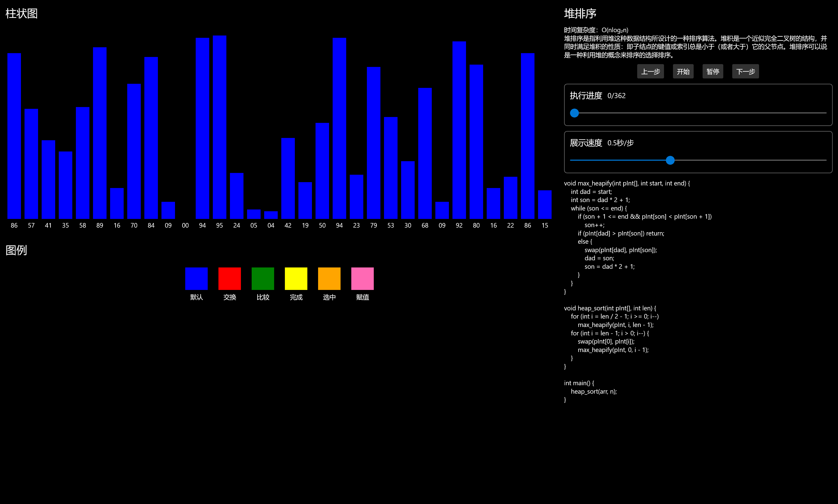The width and height of the screenshot is (838, 504).
Task: Click the 堆排序 heading title
Action: (x=580, y=14)
